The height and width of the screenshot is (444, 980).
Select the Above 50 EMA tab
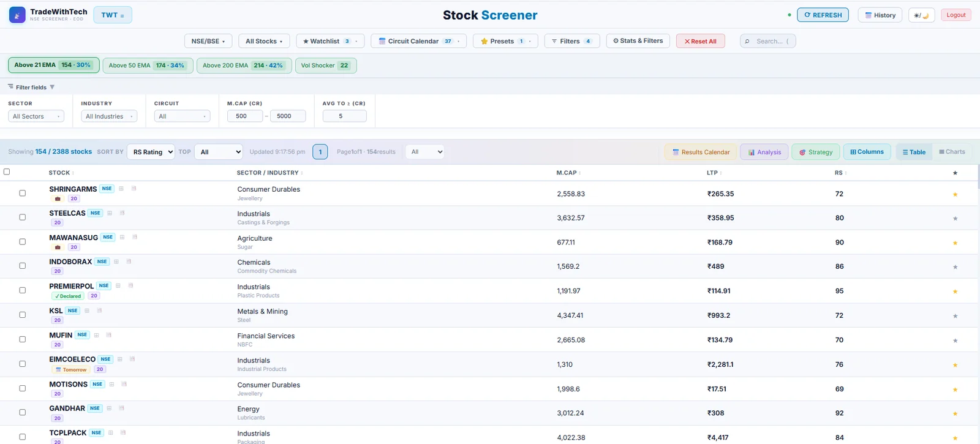point(148,66)
